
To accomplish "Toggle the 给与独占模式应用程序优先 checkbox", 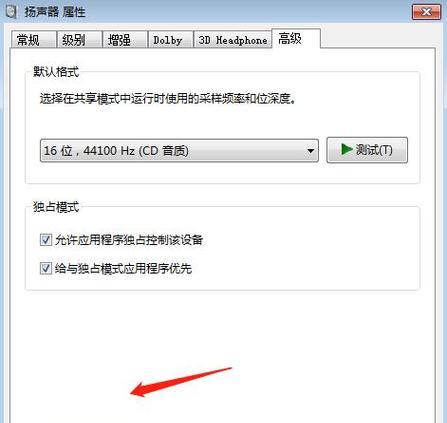I will pos(46,268).
